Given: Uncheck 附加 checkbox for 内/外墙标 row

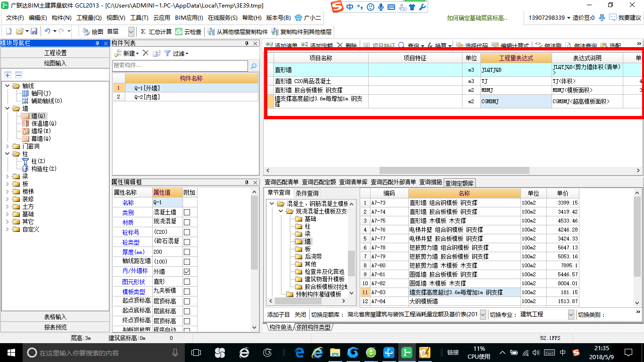Looking at the screenshot, I should (x=187, y=272).
